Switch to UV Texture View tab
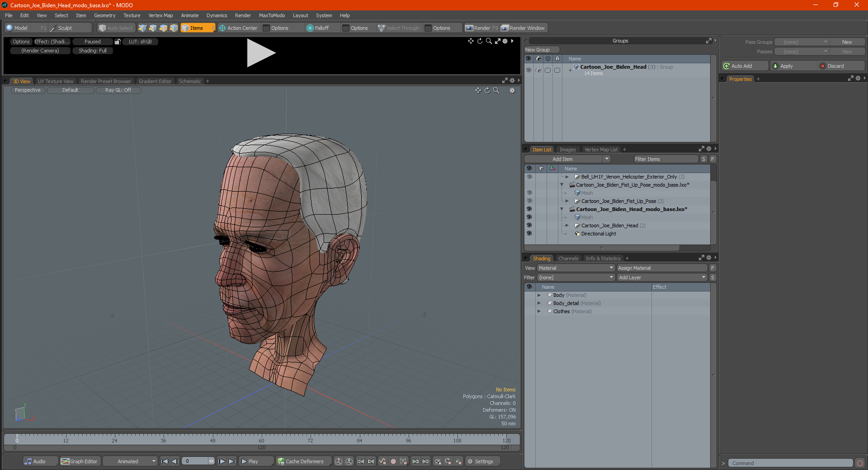The image size is (868, 470). point(56,81)
